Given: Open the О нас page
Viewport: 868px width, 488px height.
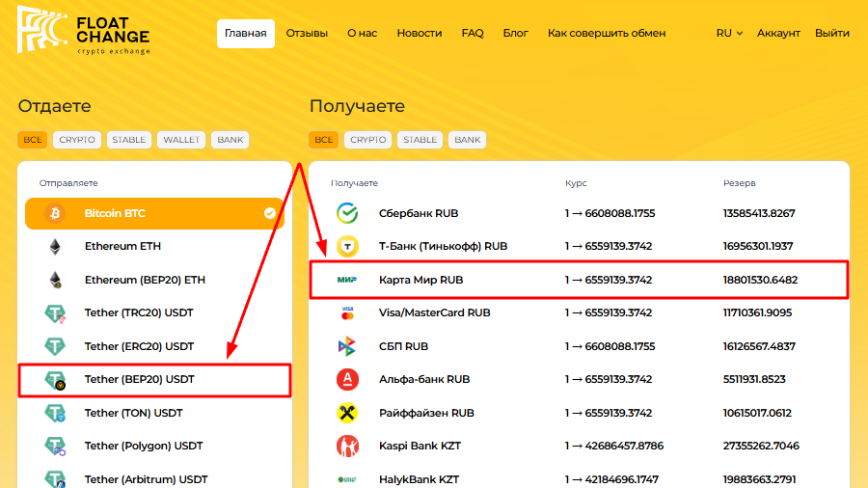Looking at the screenshot, I should coord(362,33).
